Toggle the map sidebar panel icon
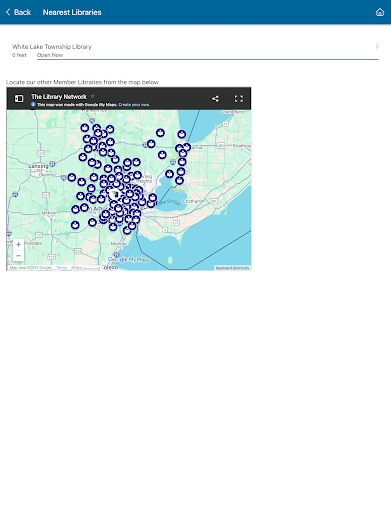The height and width of the screenshot is (512, 391). (x=19, y=98)
